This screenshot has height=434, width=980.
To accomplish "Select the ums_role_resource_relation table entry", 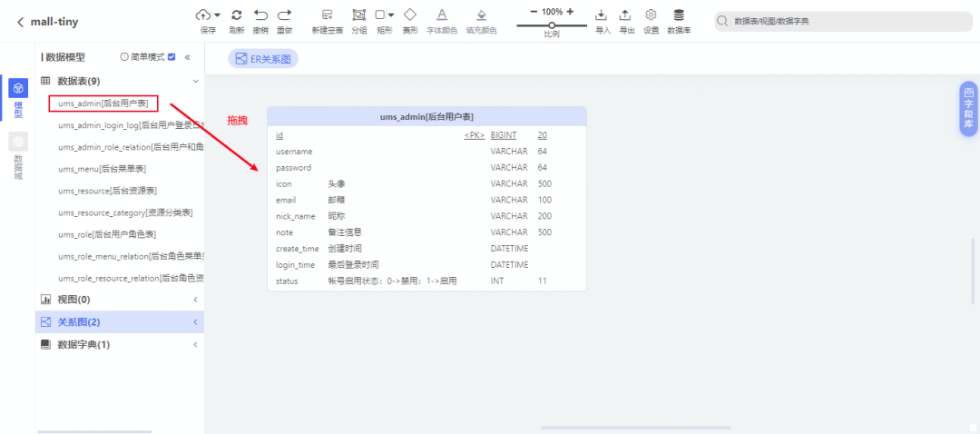I will click(131, 278).
